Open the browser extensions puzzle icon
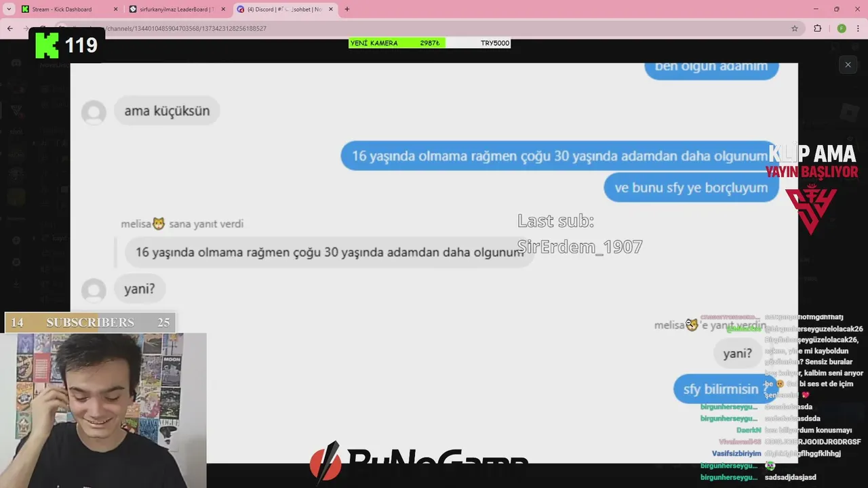Viewport: 868px width, 488px height. point(817,28)
